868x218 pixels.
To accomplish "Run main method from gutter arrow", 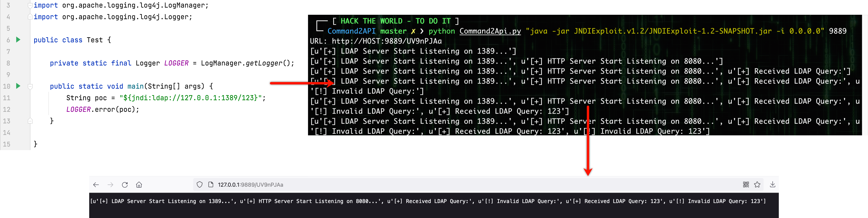I will pyautogui.click(x=18, y=86).
